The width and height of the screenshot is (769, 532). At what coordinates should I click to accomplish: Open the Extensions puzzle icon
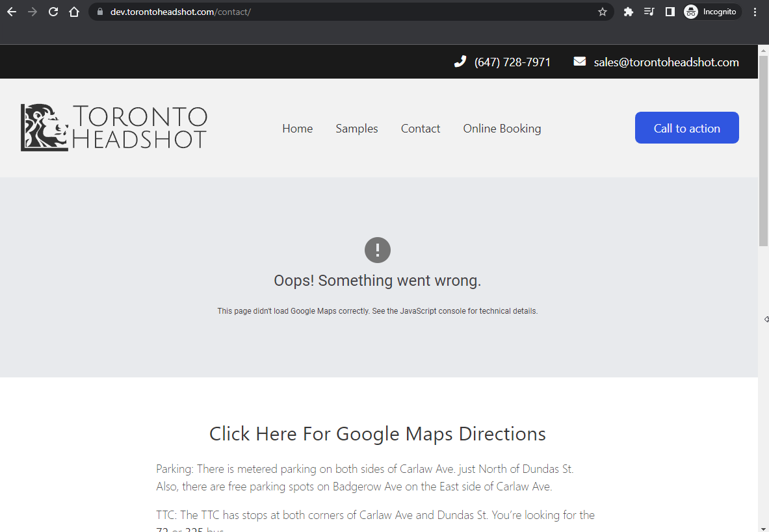628,12
